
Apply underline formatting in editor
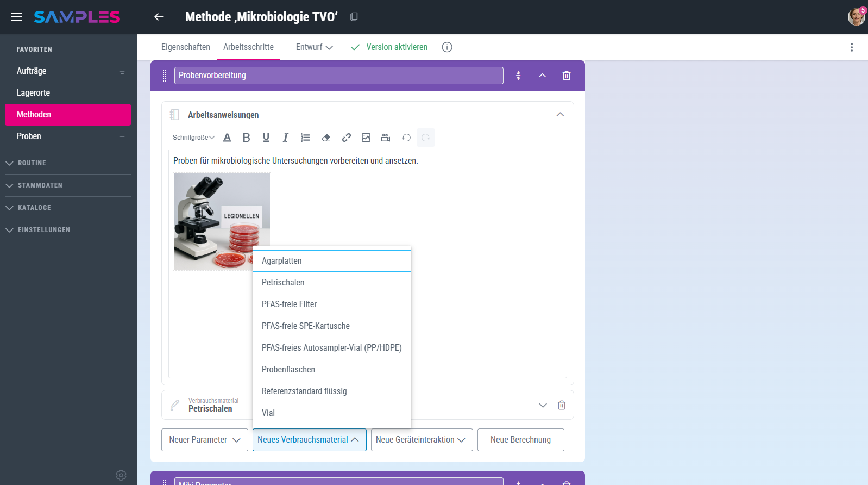(266, 138)
